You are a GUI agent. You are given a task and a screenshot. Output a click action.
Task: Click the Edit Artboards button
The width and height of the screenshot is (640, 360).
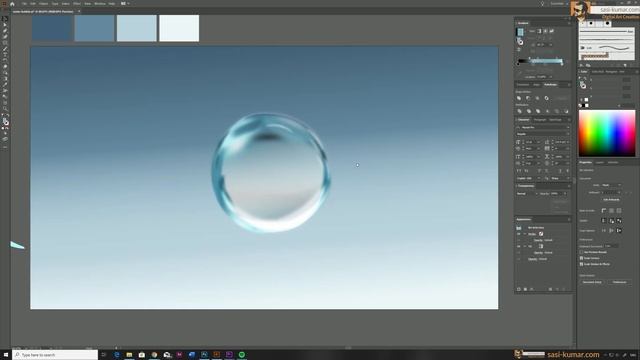coord(611,200)
